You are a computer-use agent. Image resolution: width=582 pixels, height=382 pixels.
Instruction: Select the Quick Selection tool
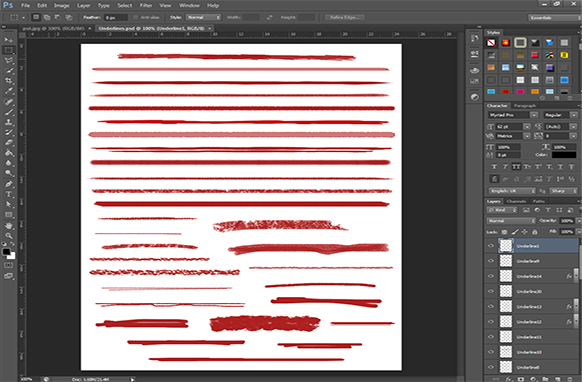tap(8, 71)
